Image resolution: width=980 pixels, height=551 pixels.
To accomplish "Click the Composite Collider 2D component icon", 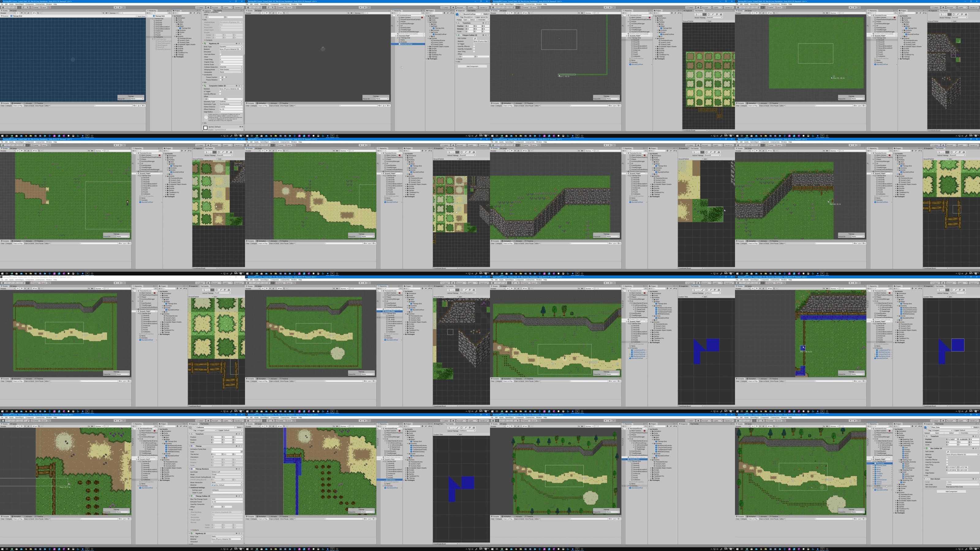I will 205,86.
